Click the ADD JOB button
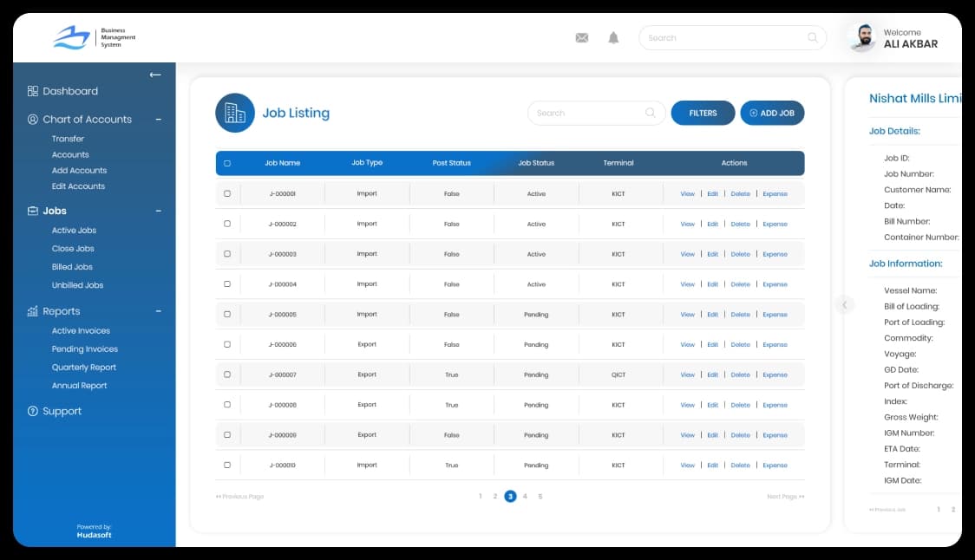The image size is (975, 560). (772, 113)
